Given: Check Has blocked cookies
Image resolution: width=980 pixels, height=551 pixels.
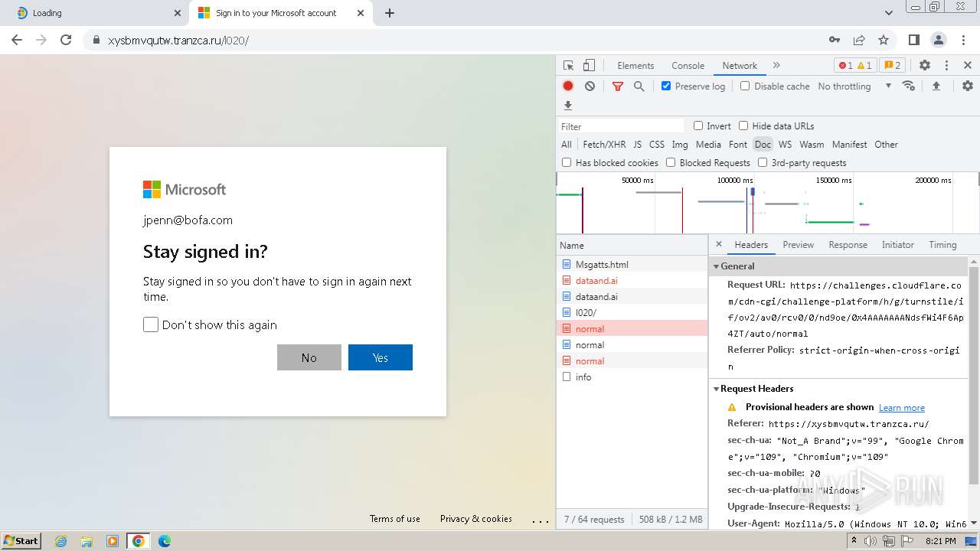Looking at the screenshot, I should coord(567,162).
